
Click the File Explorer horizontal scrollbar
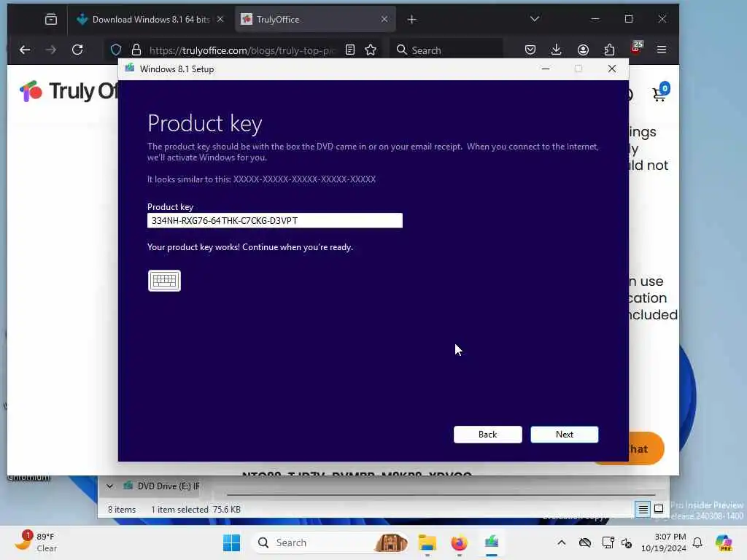[x=441, y=495]
